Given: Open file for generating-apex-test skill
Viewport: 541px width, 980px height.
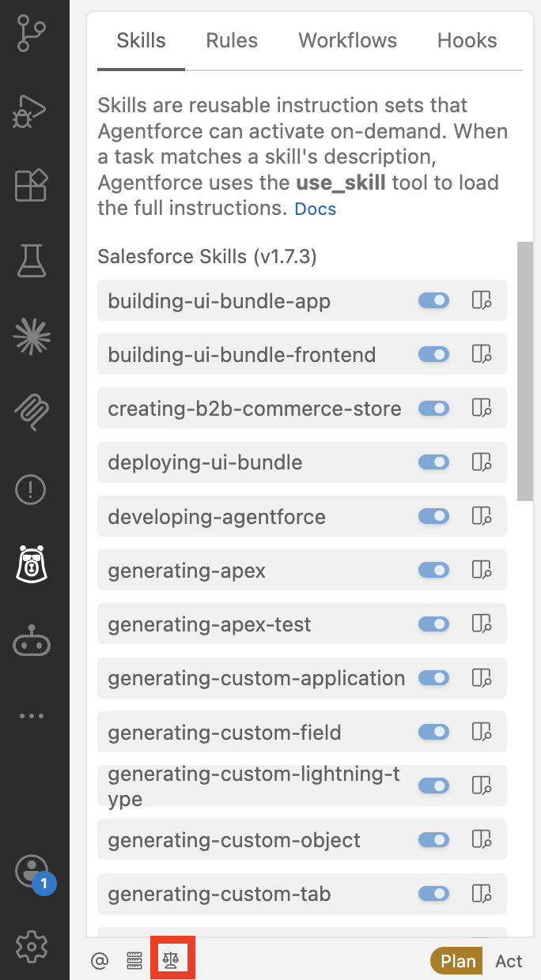Looking at the screenshot, I should [x=482, y=624].
